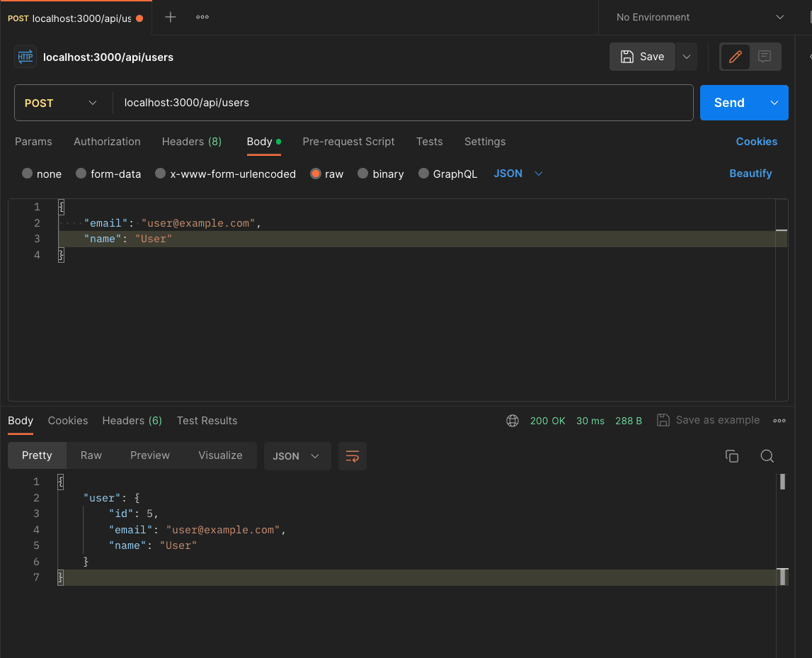Open the Cookies link
Viewport: 812px width, 658px height.
pyautogui.click(x=756, y=142)
